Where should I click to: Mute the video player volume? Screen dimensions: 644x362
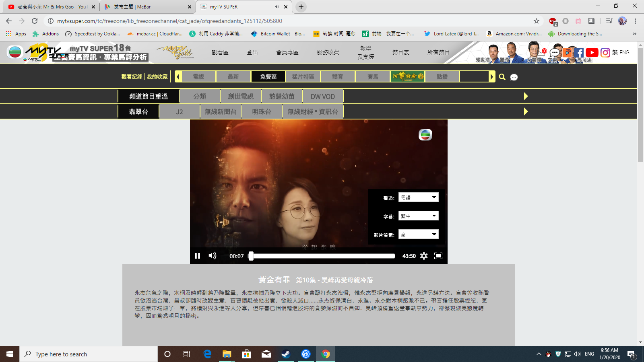click(213, 256)
